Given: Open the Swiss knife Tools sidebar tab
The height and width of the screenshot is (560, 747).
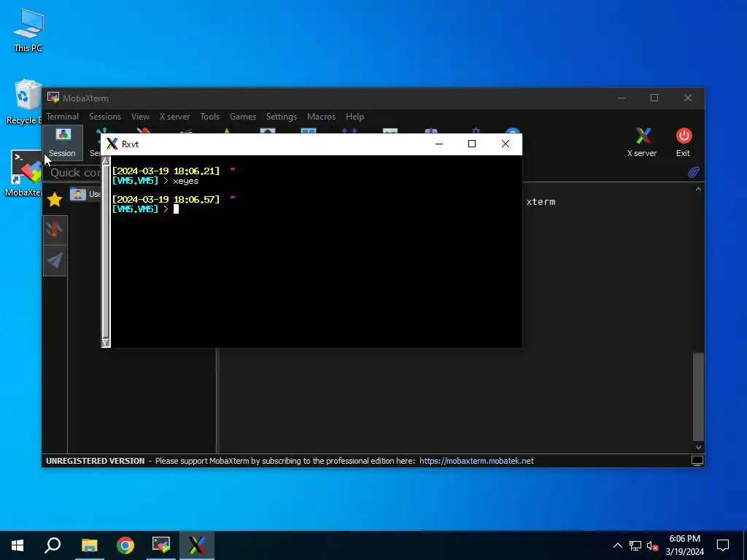Looking at the screenshot, I should click(x=55, y=230).
